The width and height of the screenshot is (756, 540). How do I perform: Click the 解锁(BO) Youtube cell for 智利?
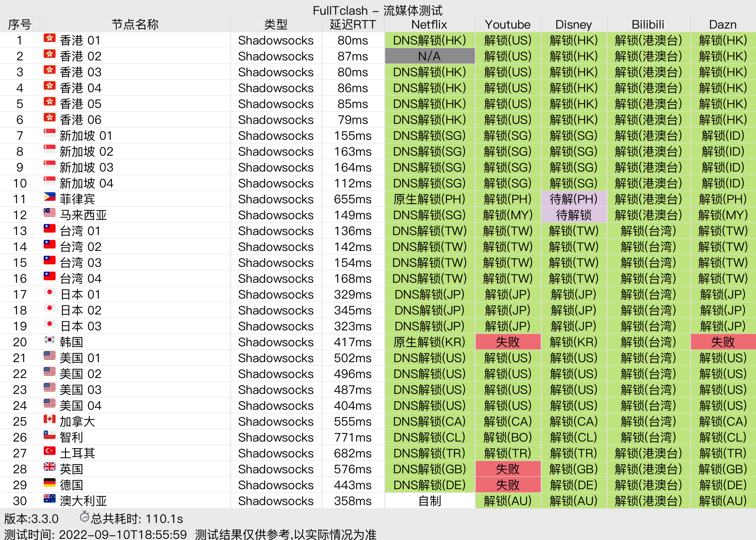pos(508,437)
